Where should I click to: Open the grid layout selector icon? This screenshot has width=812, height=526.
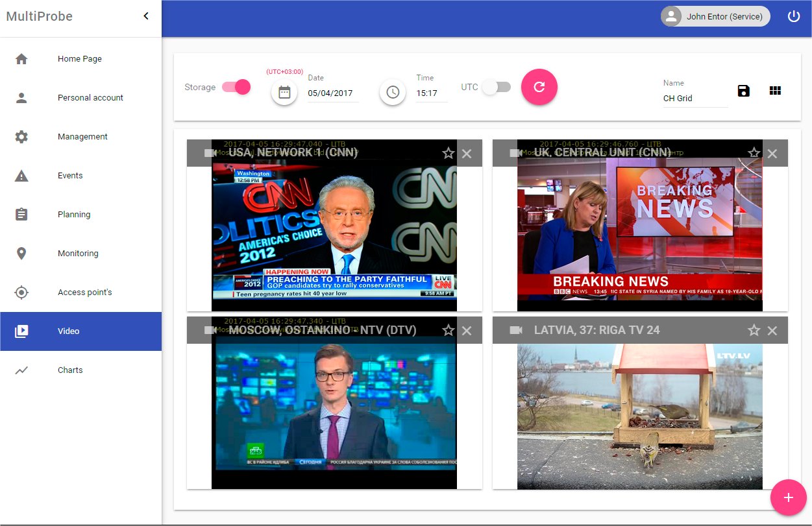pyautogui.click(x=775, y=91)
